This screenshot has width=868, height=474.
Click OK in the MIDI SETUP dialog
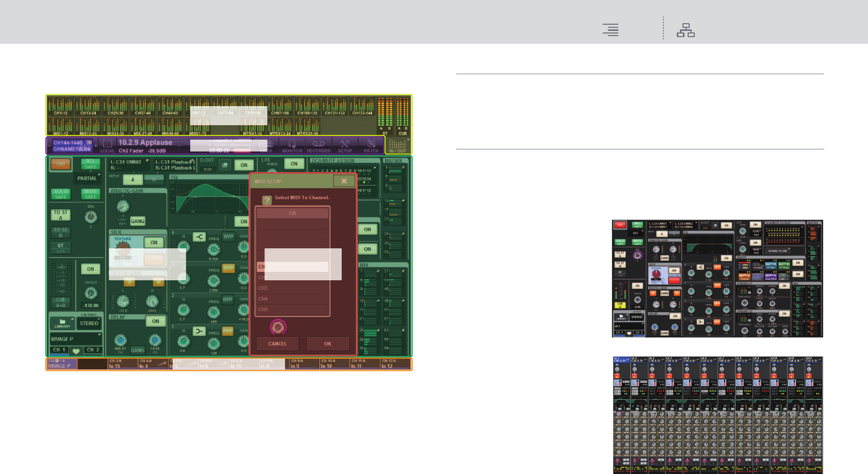point(328,344)
